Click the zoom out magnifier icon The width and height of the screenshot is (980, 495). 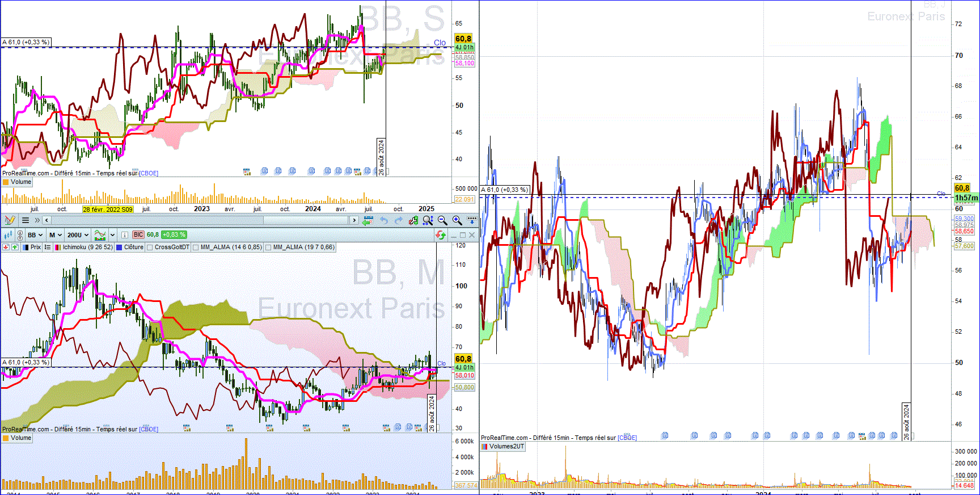[x=442, y=220]
